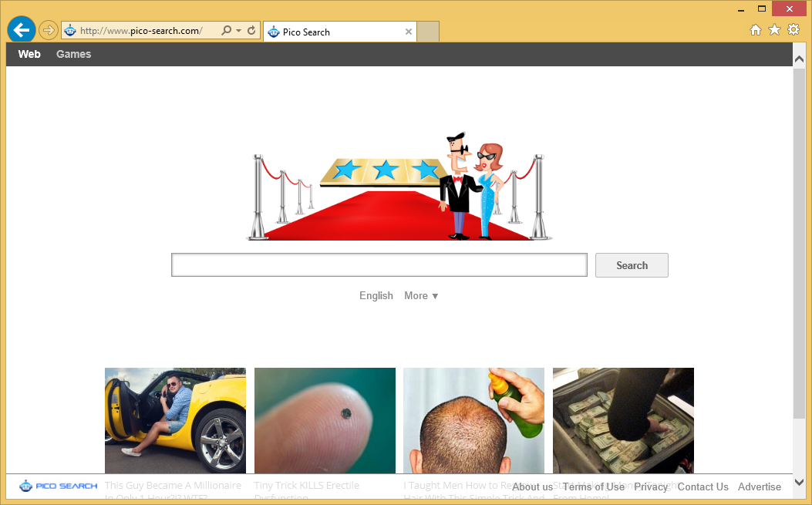Open the Terms of Use page

(x=593, y=486)
